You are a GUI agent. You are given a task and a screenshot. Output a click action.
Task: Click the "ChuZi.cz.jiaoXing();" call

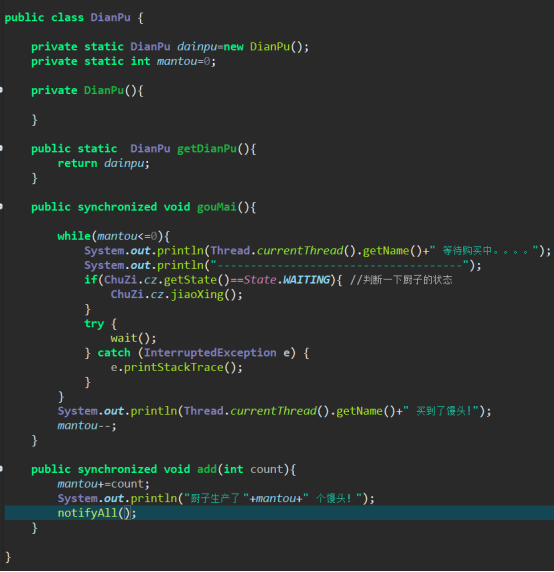tap(177, 294)
